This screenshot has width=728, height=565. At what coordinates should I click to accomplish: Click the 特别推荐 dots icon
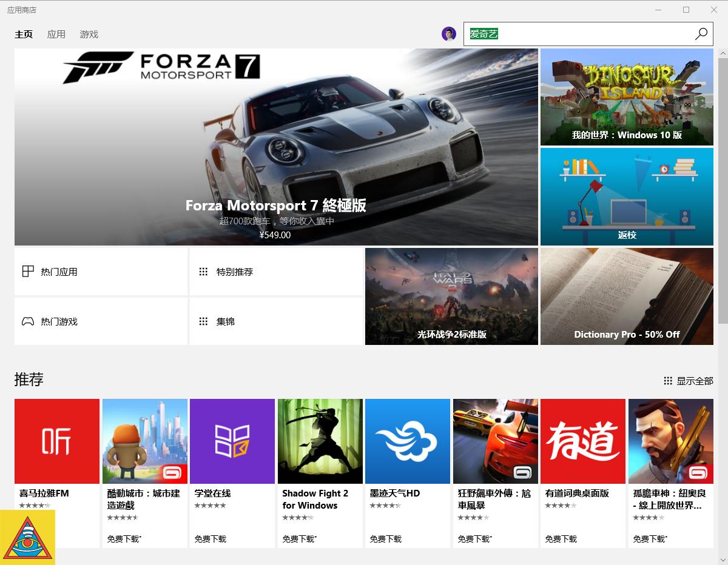click(203, 272)
